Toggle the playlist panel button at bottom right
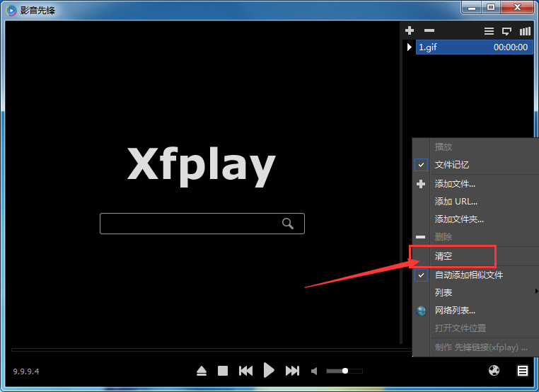This screenshot has height=392, width=539. (522, 371)
